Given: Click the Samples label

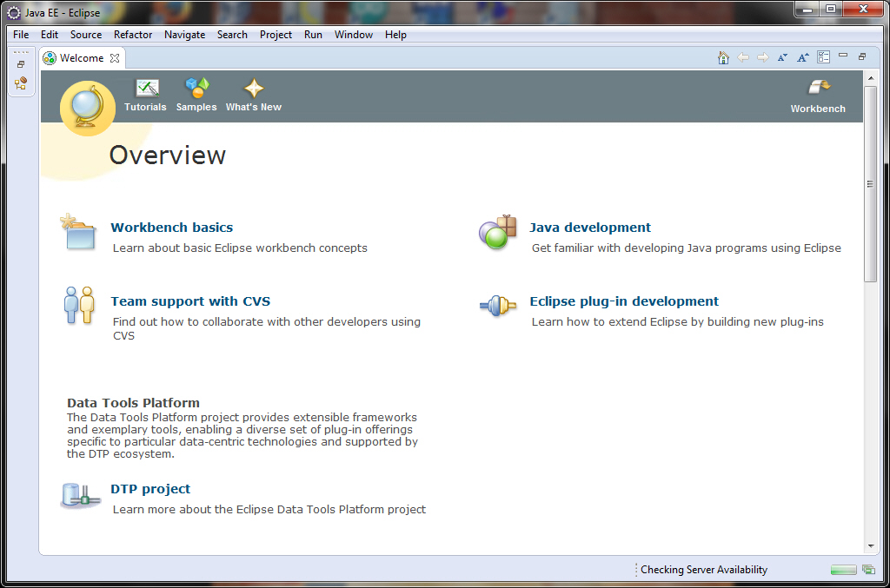Looking at the screenshot, I should click(x=196, y=107).
